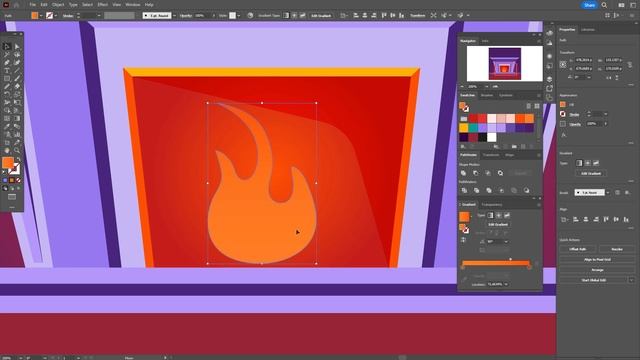The width and height of the screenshot is (640, 360).
Task: Pick the teal swatch in Swatches panel
Action: pyautogui.click(x=473, y=128)
